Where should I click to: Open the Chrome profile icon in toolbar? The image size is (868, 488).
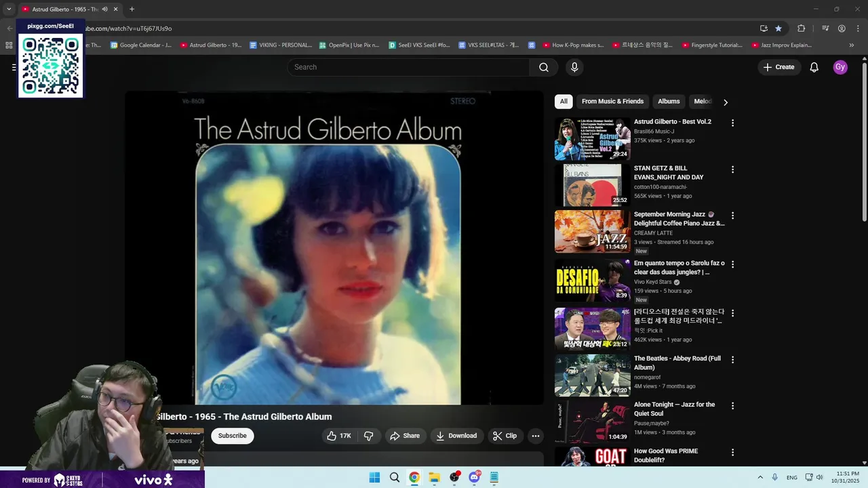842,28
